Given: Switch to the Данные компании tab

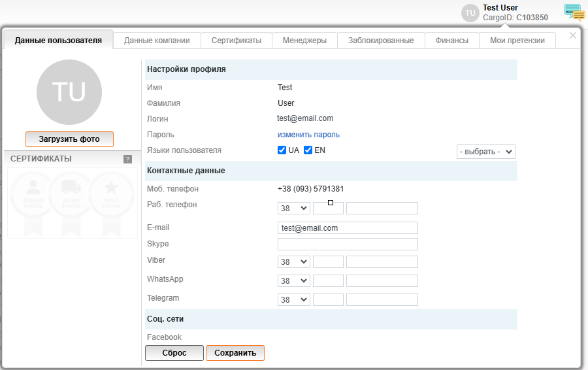Looking at the screenshot, I should pyautogui.click(x=157, y=41).
